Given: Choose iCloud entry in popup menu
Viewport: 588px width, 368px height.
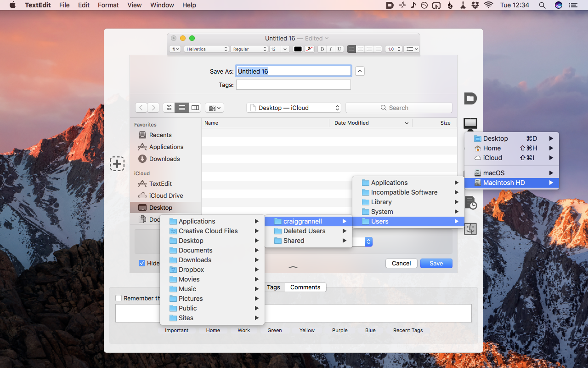Looking at the screenshot, I should tap(512, 158).
